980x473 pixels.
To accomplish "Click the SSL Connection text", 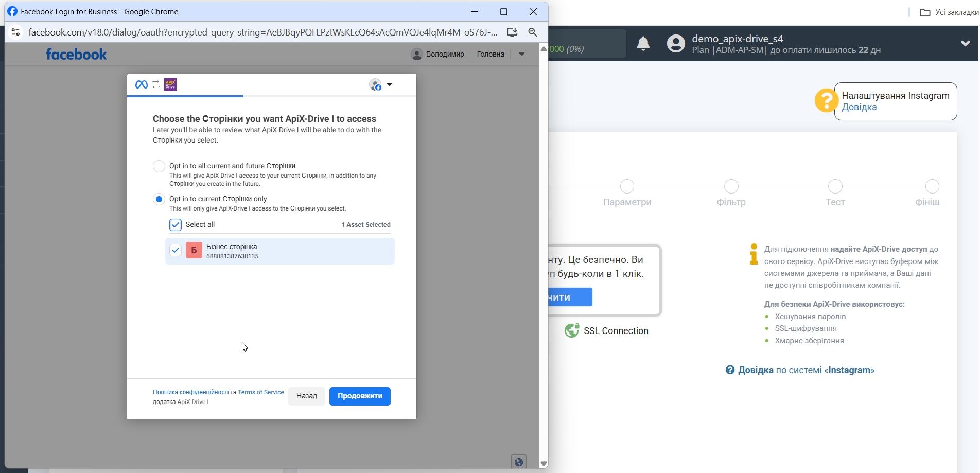I will click(616, 331).
